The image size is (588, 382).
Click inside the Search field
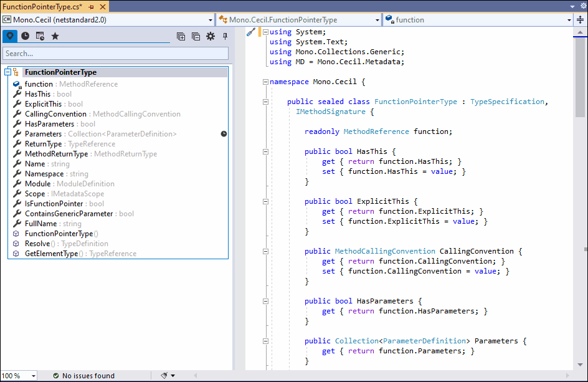115,53
